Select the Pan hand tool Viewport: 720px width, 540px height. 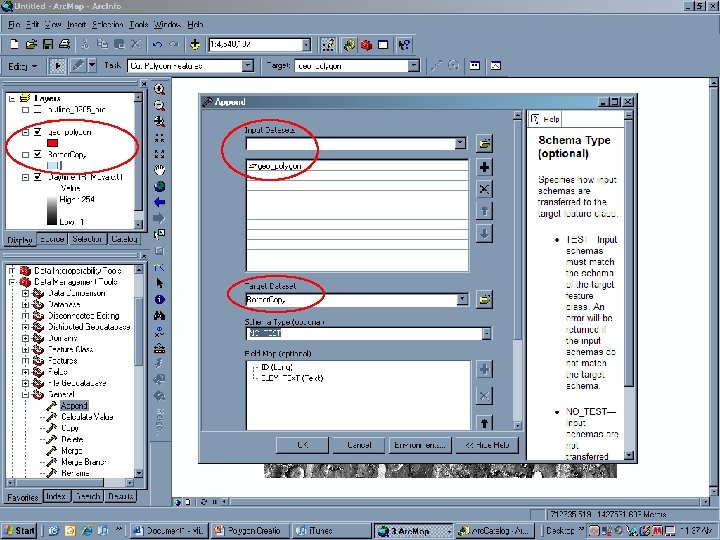(159, 170)
